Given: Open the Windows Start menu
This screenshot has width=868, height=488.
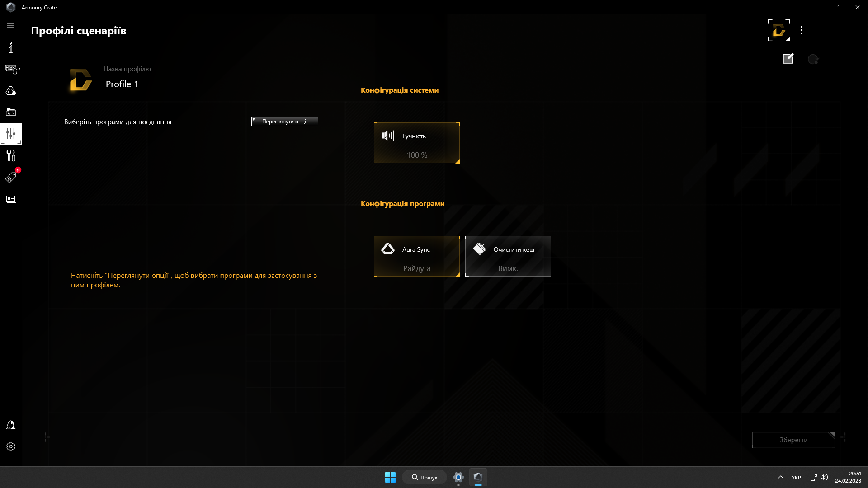Looking at the screenshot, I should 390,477.
